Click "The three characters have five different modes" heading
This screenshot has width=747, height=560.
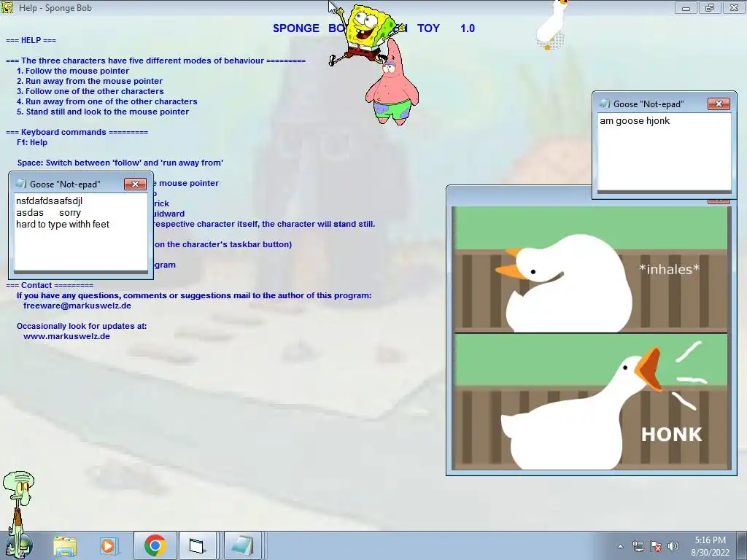point(155,61)
